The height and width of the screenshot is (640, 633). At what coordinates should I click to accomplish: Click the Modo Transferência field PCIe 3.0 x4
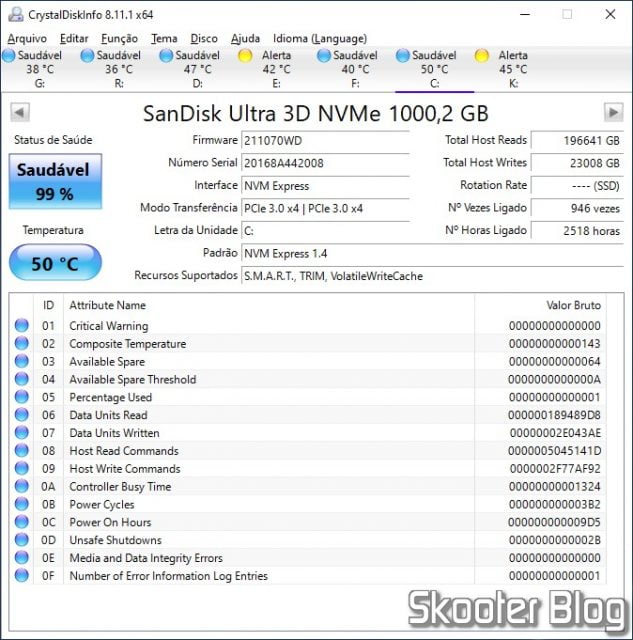[325, 209]
